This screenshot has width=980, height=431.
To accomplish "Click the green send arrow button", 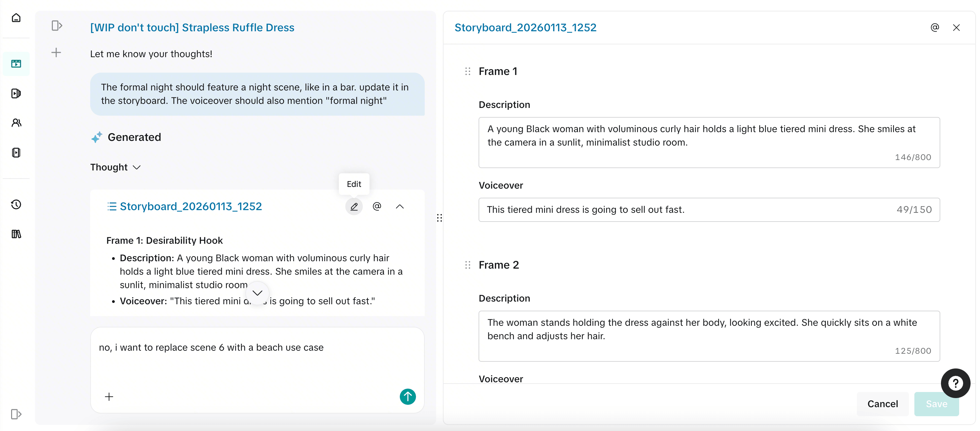I will (408, 396).
